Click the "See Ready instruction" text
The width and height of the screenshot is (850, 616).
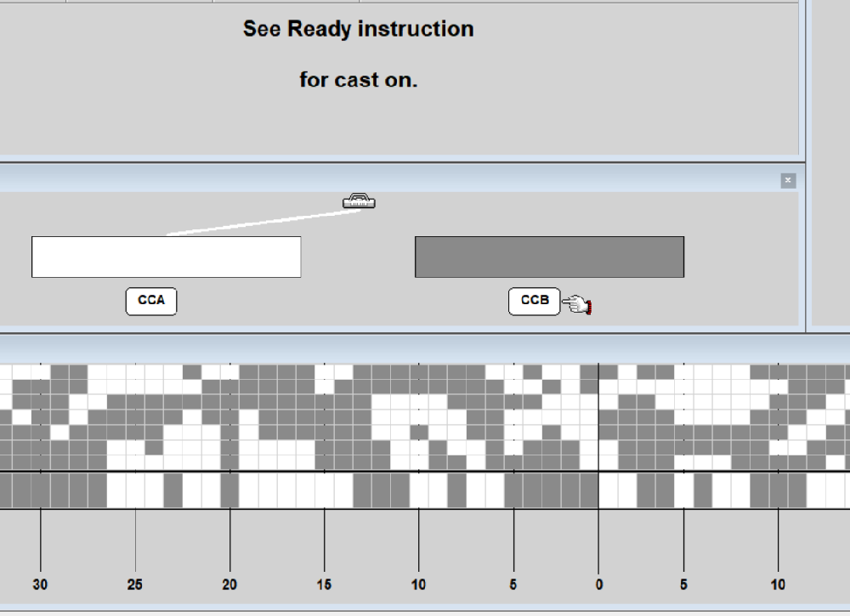tap(358, 29)
